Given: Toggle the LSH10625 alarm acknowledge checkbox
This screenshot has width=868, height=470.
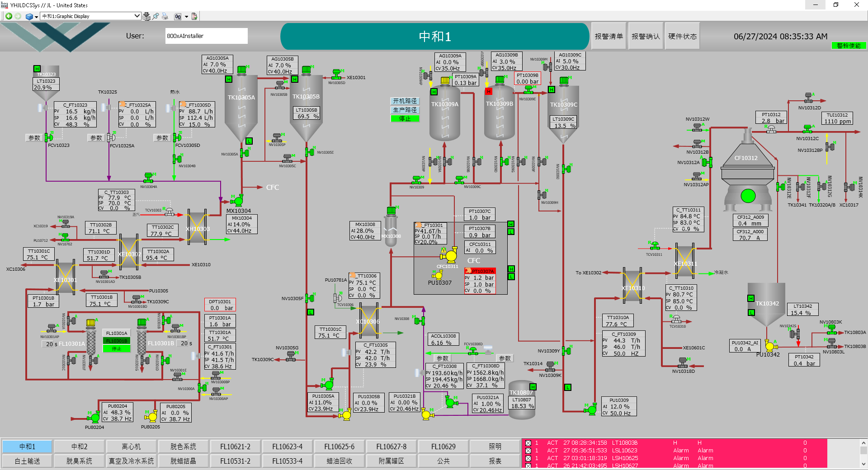Looking at the screenshot, I should coord(528,458).
